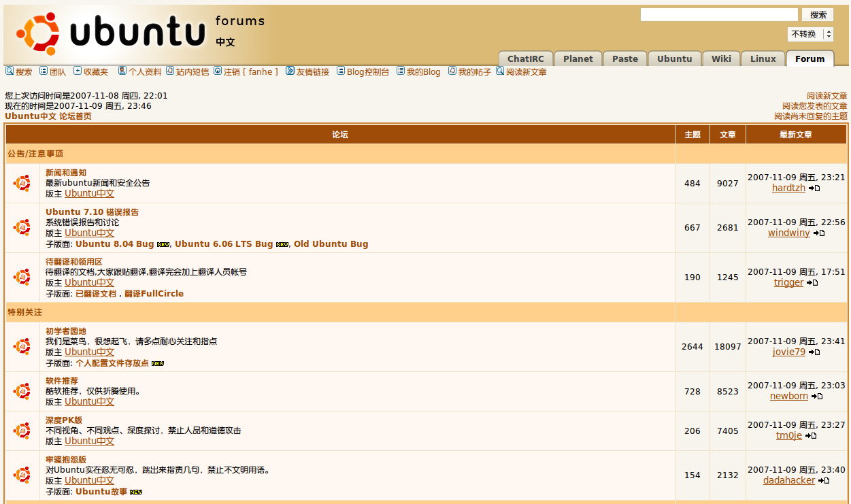851x504 pixels.
Task: Click the forum icon beside 软件推荐
Action: tap(22, 391)
